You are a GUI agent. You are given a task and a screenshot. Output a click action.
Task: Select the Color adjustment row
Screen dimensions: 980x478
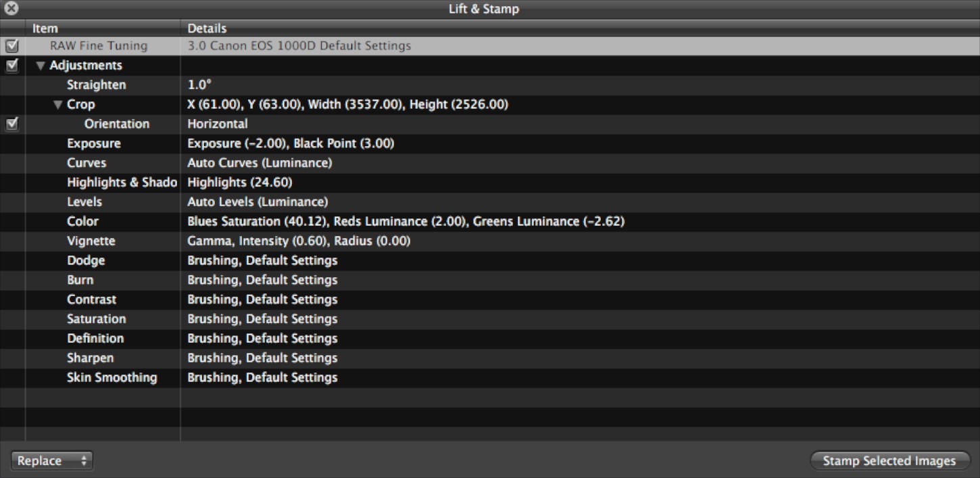point(82,222)
